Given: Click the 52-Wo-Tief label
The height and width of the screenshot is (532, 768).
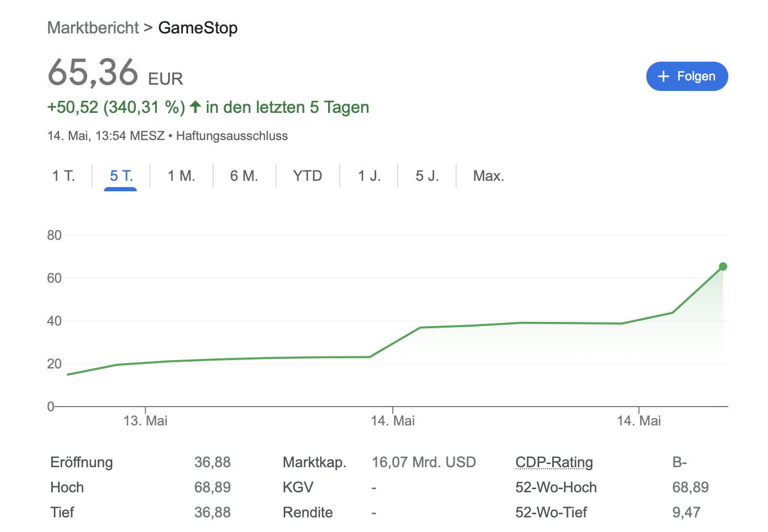Looking at the screenshot, I should click(551, 513).
